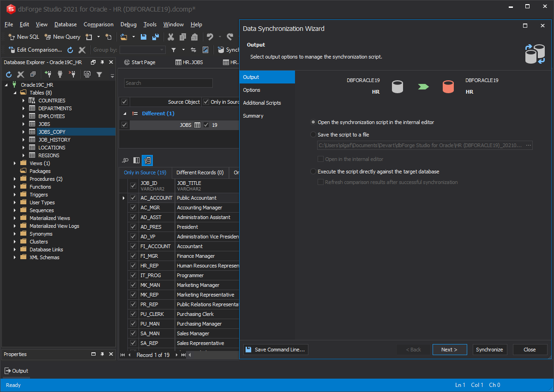The height and width of the screenshot is (392, 554).
Task: Uncheck the AC_MGR record checkbox
Action: pyautogui.click(x=132, y=208)
